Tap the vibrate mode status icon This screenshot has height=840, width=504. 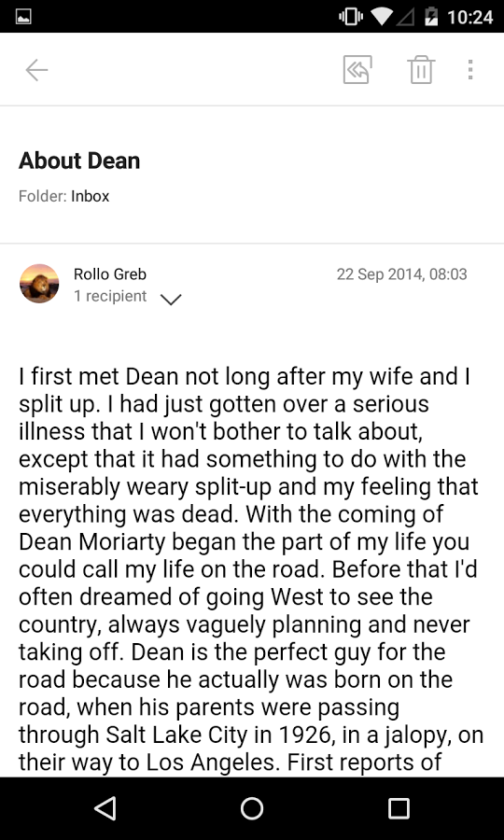(350, 17)
